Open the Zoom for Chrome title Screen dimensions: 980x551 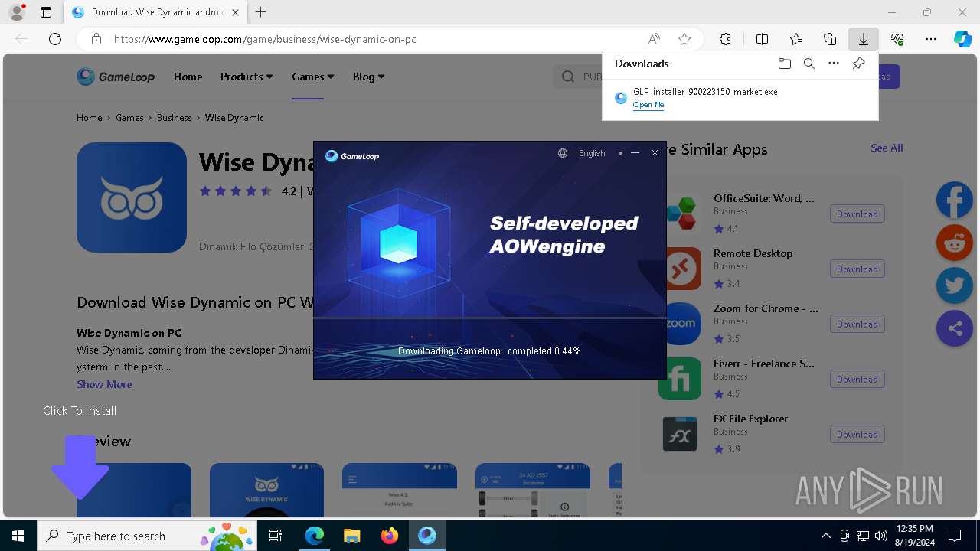(x=766, y=308)
